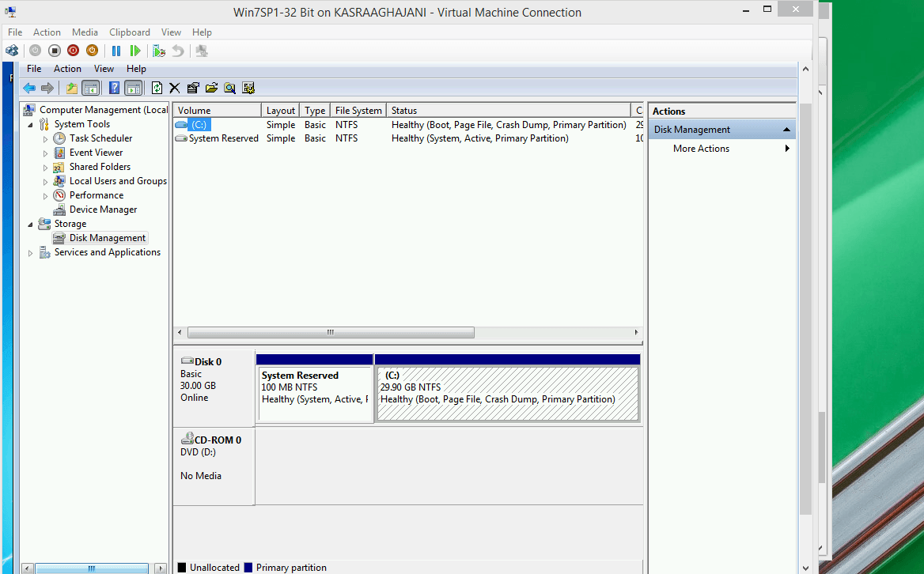Expand Services and Applications node
924x574 pixels.
point(31,253)
